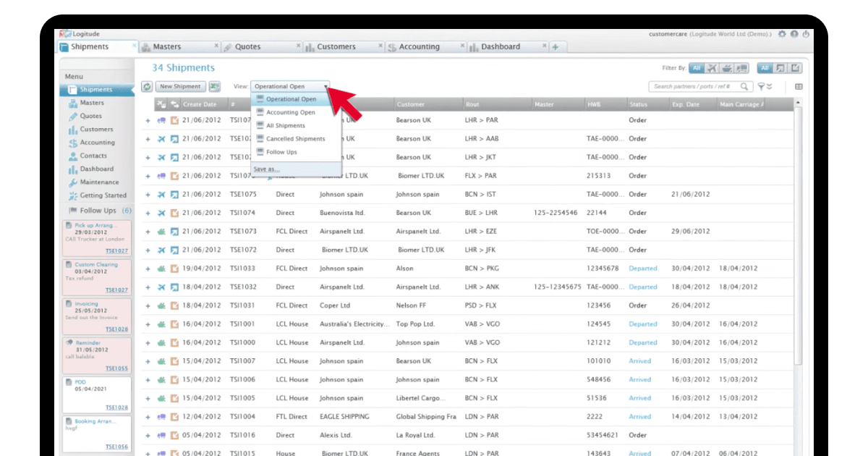Expand row TSI1001 with plus sign
Screen dimensions: 868x456
coord(148,324)
